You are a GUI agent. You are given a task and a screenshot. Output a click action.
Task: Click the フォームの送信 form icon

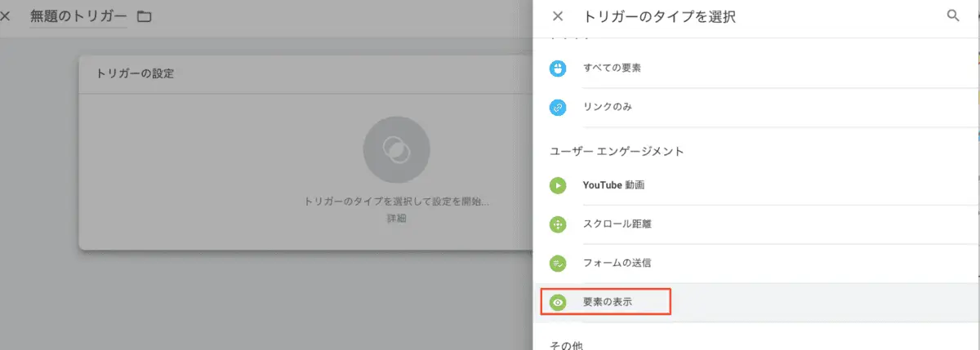coord(558,264)
